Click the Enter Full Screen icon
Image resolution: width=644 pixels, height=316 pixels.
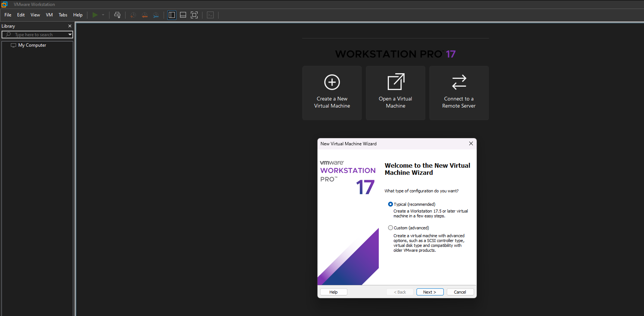[194, 15]
